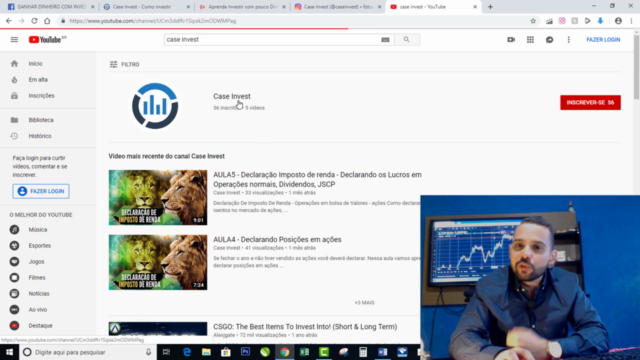The image size is (640, 360).
Task: Click the Windows taskbar search box
Action: (x=88, y=352)
